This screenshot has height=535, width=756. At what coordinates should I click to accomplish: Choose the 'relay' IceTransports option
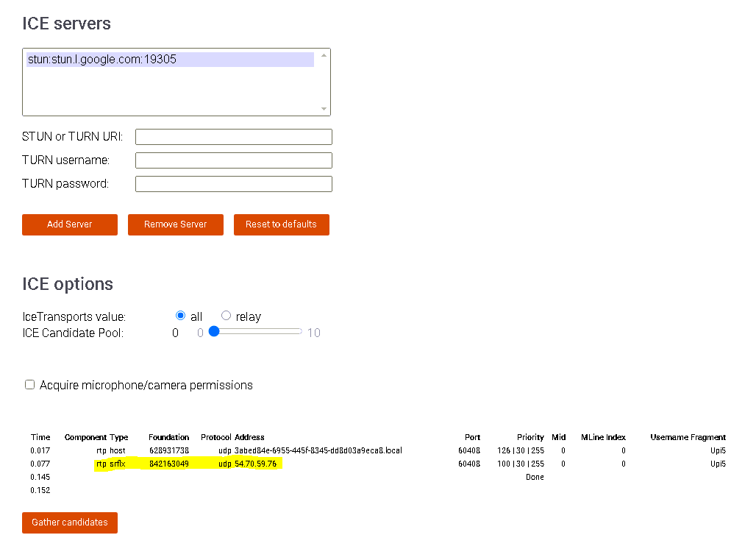[227, 316]
